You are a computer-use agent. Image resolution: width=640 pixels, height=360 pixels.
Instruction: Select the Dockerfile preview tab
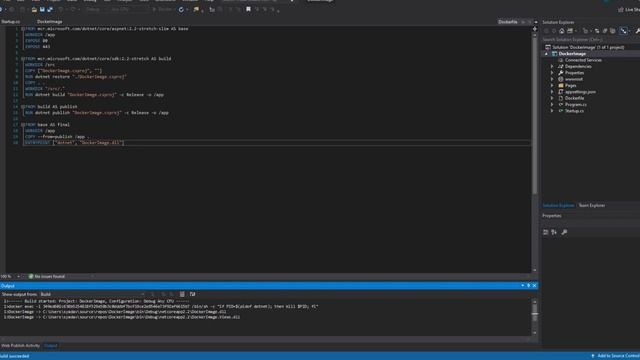(508, 22)
